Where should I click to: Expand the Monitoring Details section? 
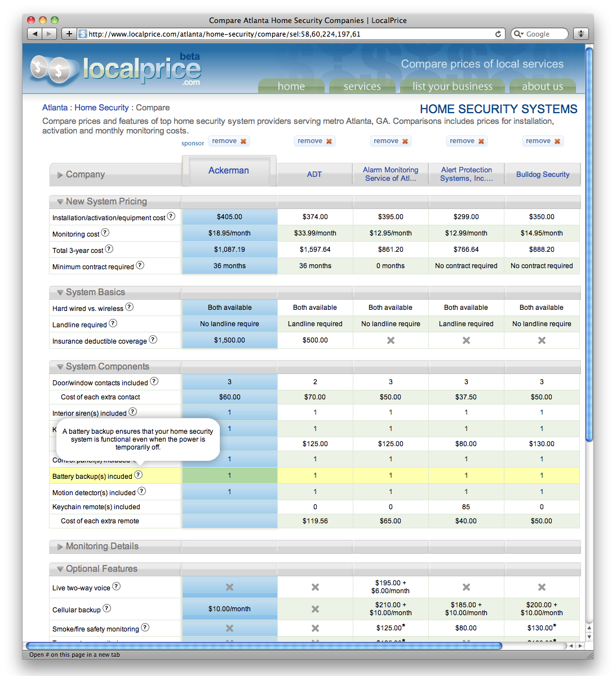[60, 547]
